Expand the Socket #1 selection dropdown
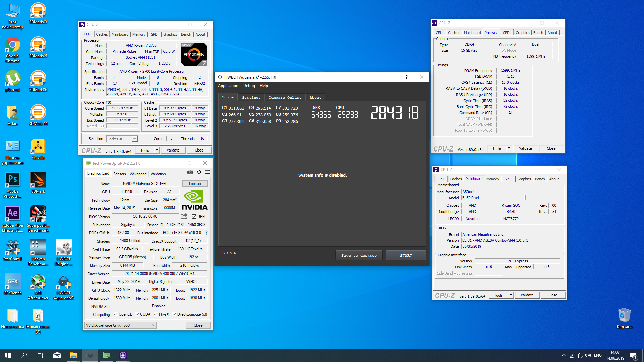This screenshot has width=644, height=362. pos(135,139)
